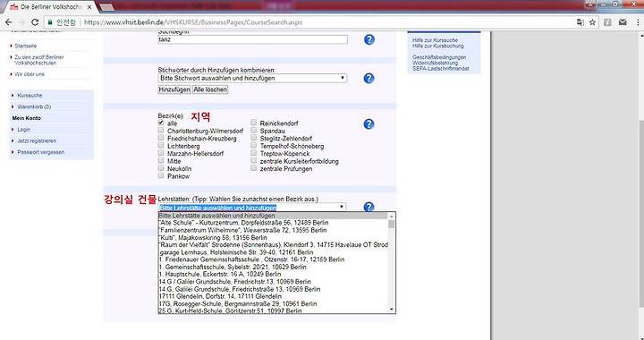The height and width of the screenshot is (340, 644).
Task: Open the Widerrufsbelehrung link
Action: point(435,64)
